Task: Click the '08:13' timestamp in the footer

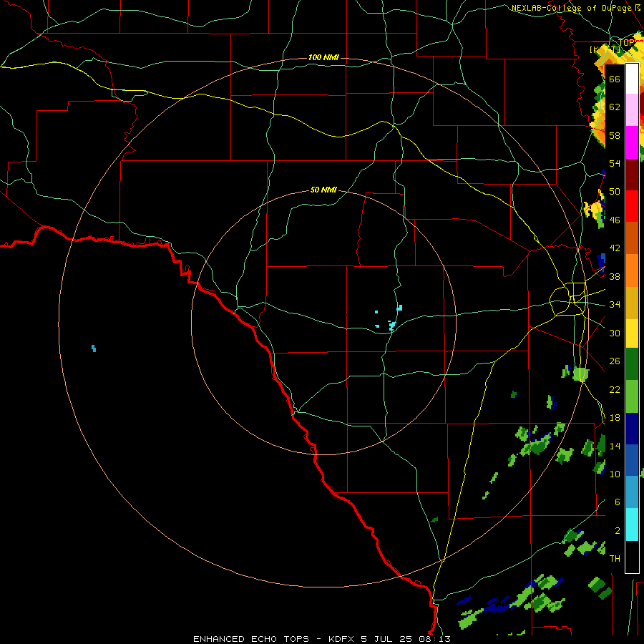Action: click(x=435, y=639)
